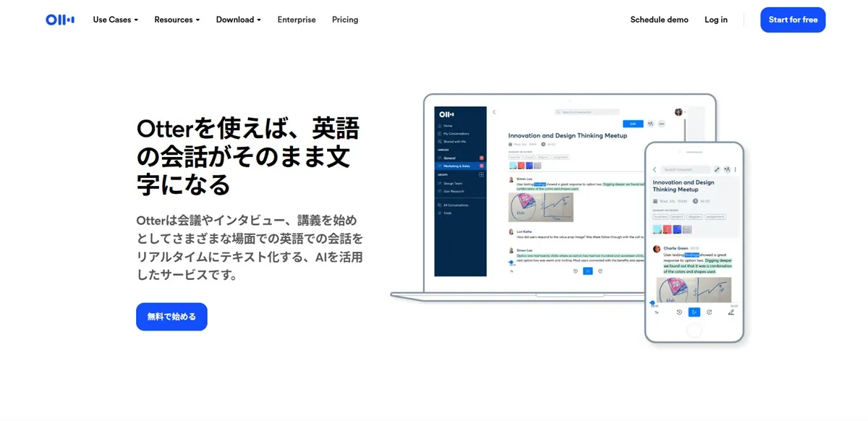Click the Schedule demo link

659,20
